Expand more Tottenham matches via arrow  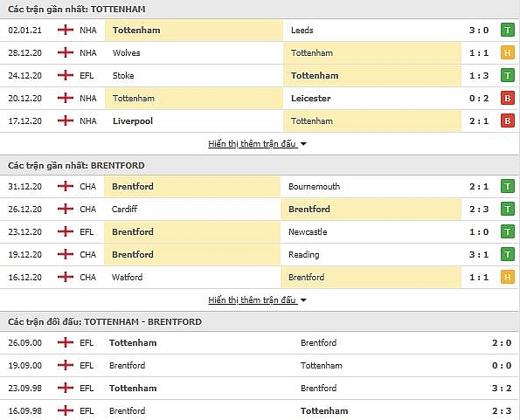click(x=303, y=144)
